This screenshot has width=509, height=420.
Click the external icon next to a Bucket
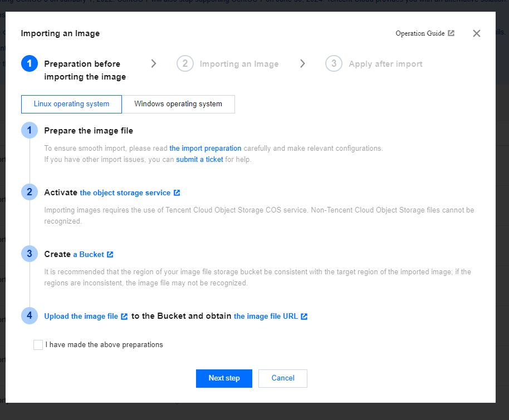click(x=110, y=255)
